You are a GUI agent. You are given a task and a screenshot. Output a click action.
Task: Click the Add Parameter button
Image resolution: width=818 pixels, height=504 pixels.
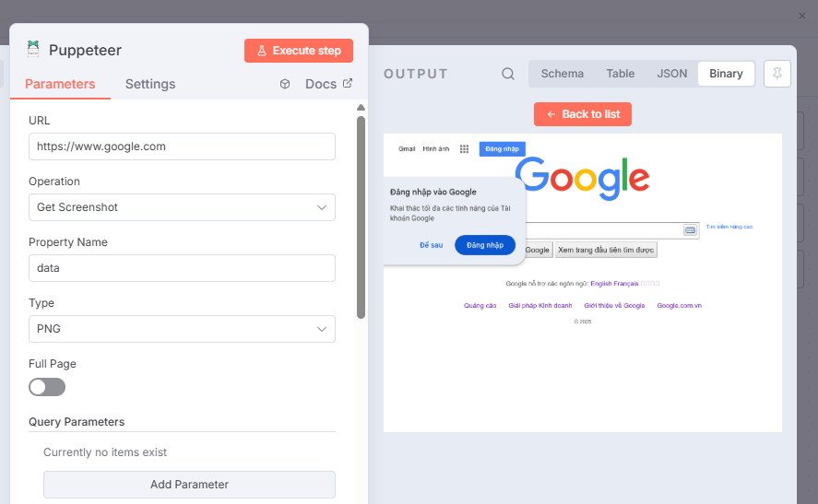tap(189, 485)
